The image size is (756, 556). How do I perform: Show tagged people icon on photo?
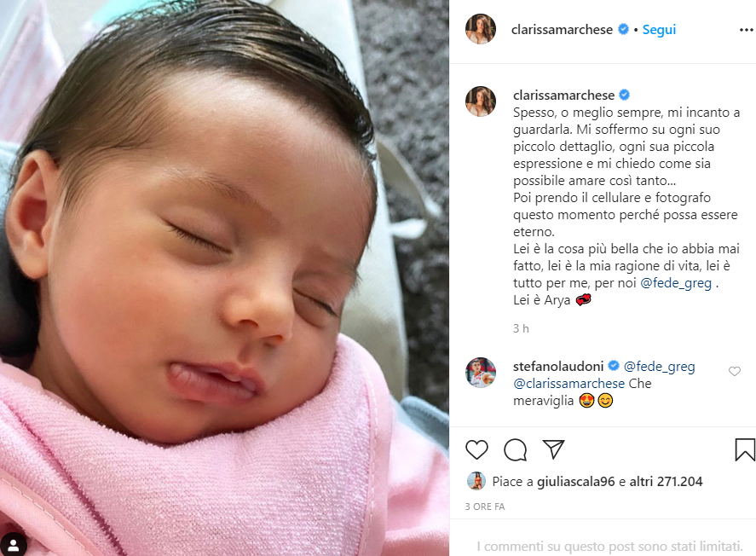[14, 545]
